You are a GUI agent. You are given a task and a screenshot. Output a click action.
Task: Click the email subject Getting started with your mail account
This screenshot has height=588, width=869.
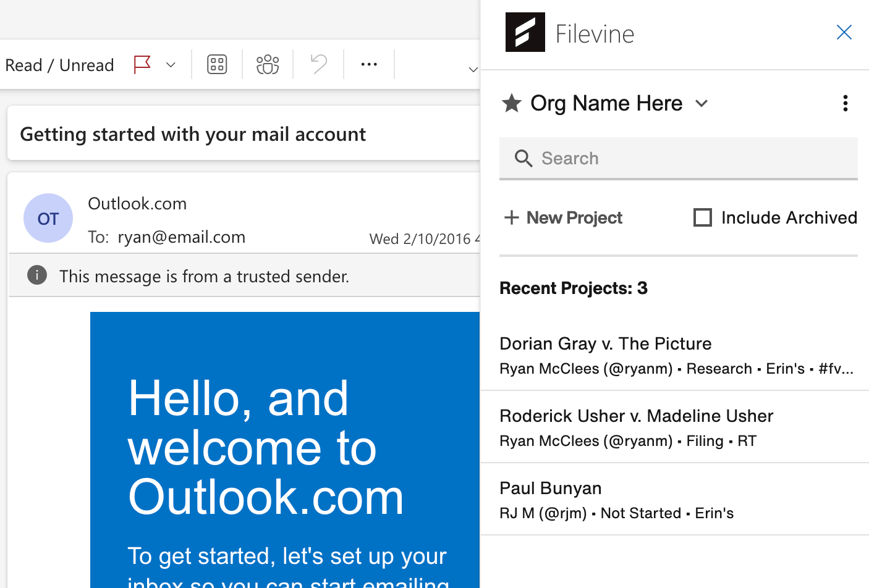tap(193, 135)
